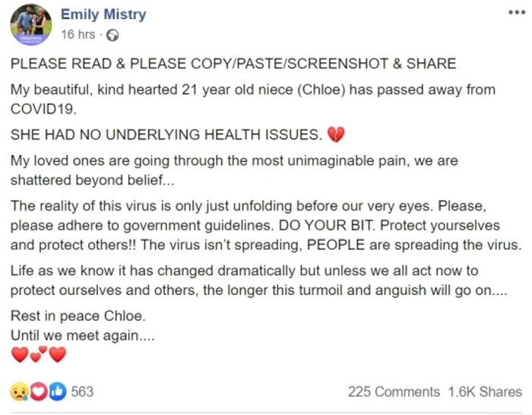Click the 16 hrs timestamp
The height and width of the screenshot is (415, 532).
click(78, 34)
